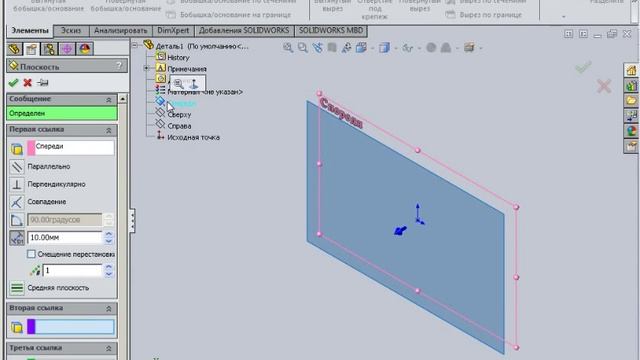Viewport: 640px width, 360px height.
Task: Open the Design Library task pane tab
Action: tap(631, 86)
